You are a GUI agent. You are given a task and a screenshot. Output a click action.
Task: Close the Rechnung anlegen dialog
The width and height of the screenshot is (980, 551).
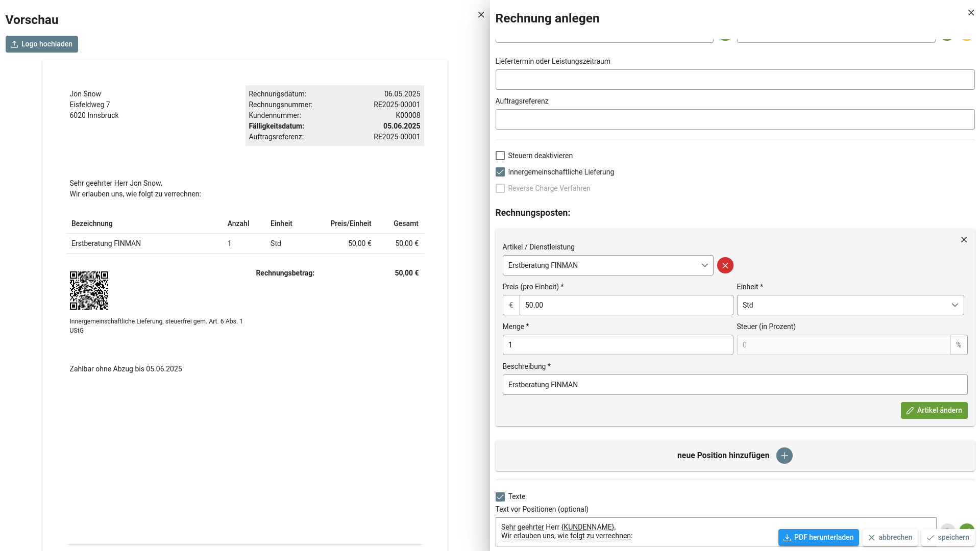[x=971, y=13]
